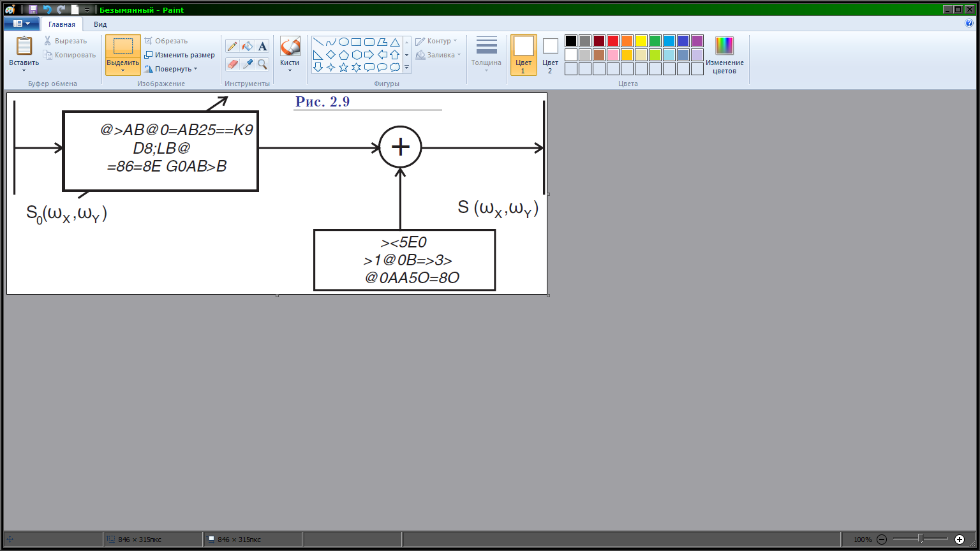
Task: Switch to the Вид tab
Action: 100,24
